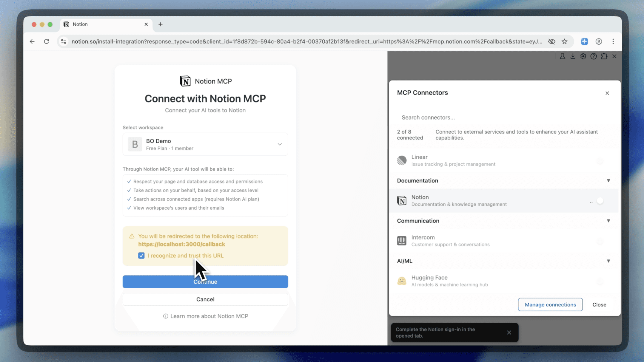Click the eye-slash icon in address bar
Image resolution: width=644 pixels, height=362 pixels.
pyautogui.click(x=552, y=42)
